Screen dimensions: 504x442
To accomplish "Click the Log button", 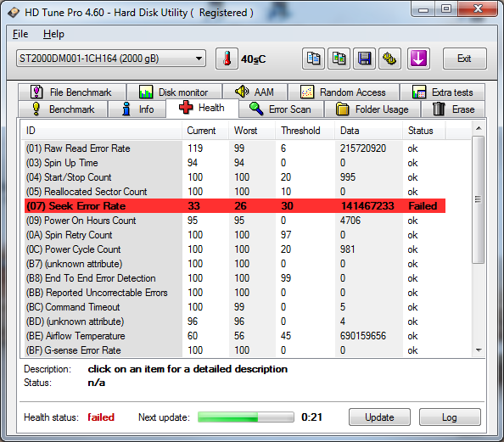I will 450,417.
